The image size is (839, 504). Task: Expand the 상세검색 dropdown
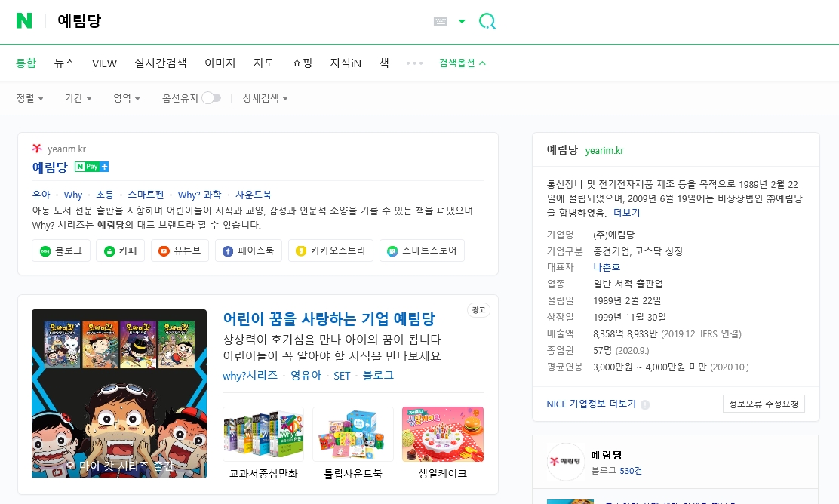(265, 98)
